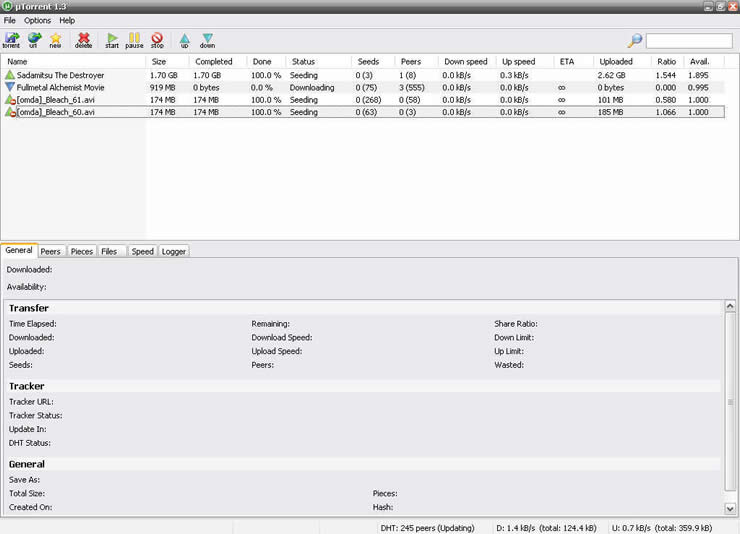Click the Move Down queue arrow icon

pos(207,40)
